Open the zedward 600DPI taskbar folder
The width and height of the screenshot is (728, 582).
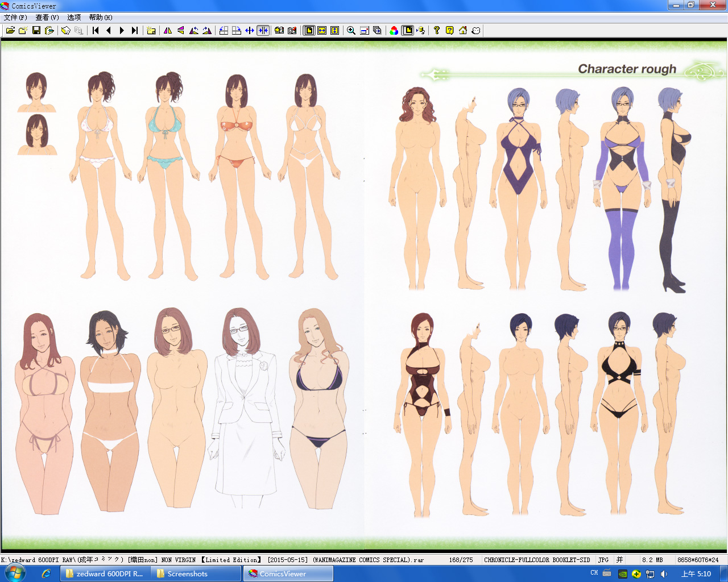tap(105, 574)
